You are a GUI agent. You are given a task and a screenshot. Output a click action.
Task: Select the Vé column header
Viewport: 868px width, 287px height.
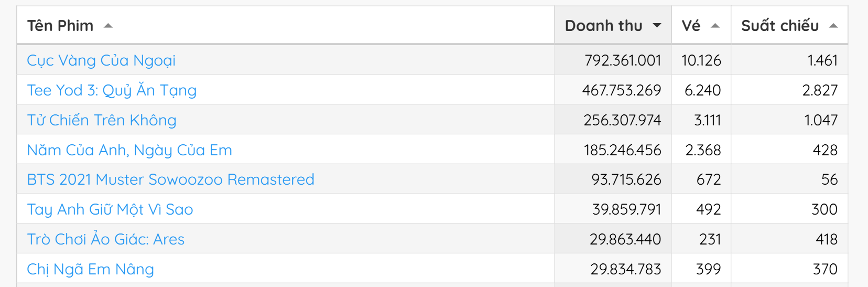(x=691, y=26)
